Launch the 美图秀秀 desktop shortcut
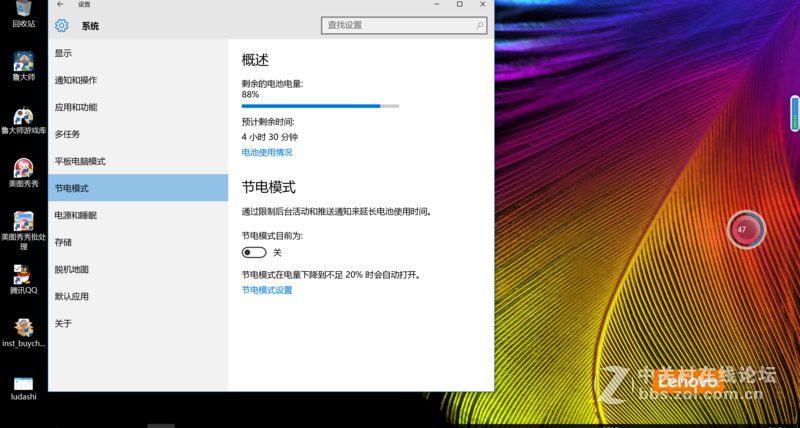The image size is (800, 428). click(23, 173)
